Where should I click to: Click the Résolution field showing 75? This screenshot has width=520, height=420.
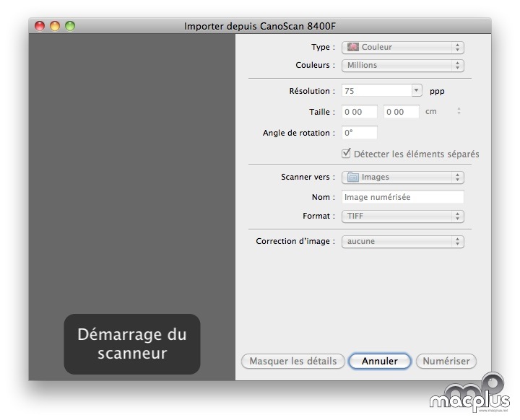pos(376,90)
